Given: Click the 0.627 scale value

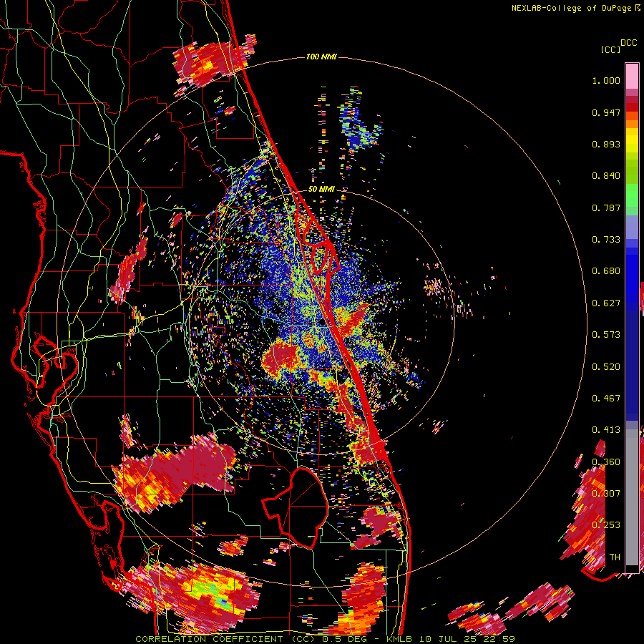Looking at the screenshot, I should 606,303.
